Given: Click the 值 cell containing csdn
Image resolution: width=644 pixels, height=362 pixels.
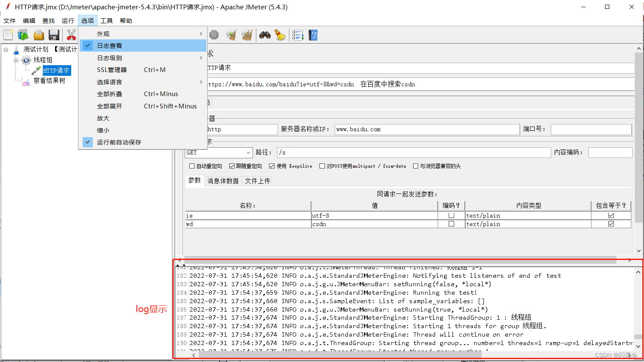Looking at the screenshot, I should 375,224.
